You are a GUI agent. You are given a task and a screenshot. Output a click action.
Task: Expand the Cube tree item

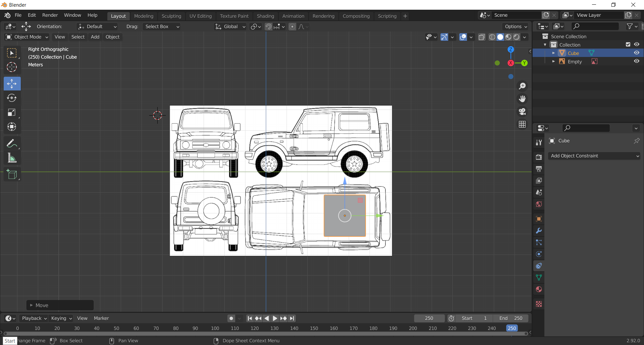(553, 53)
